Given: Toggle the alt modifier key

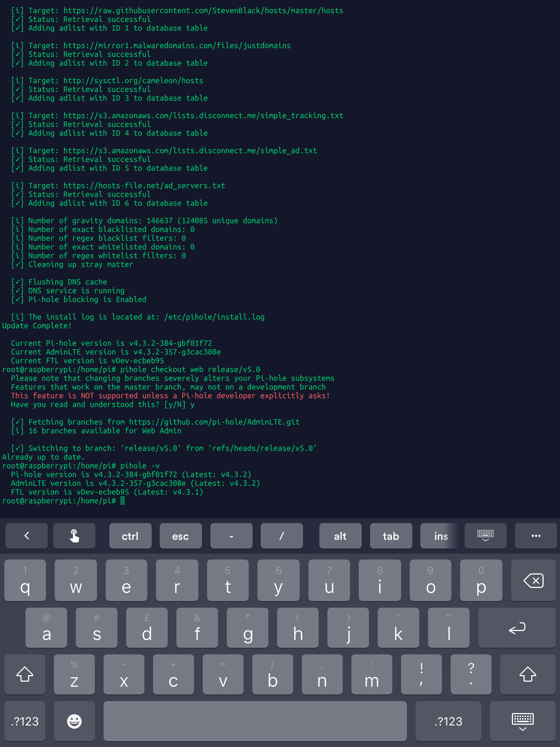Looking at the screenshot, I should click(x=340, y=536).
